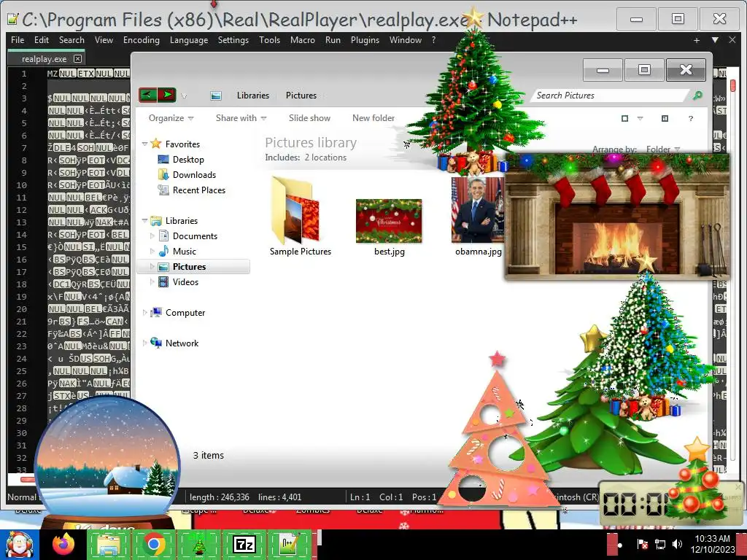Collapse the Libraries tree group
The height and width of the screenshot is (560, 747).
[145, 220]
